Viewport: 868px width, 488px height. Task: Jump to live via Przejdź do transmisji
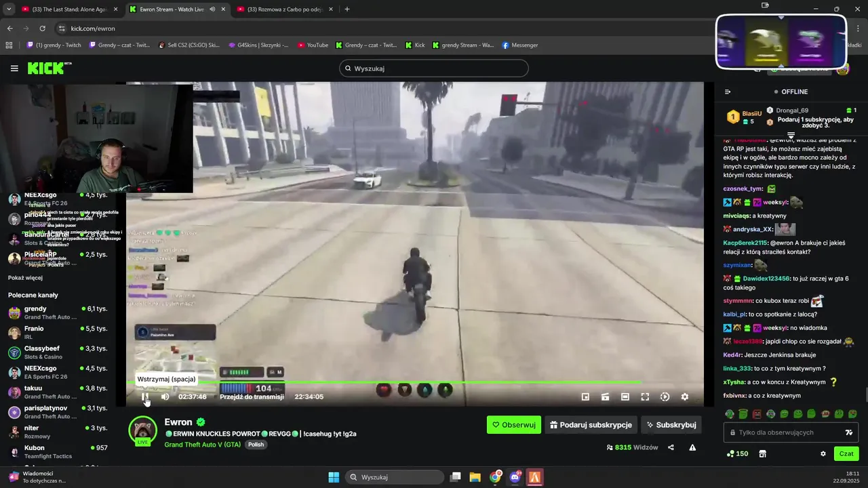coord(252,396)
